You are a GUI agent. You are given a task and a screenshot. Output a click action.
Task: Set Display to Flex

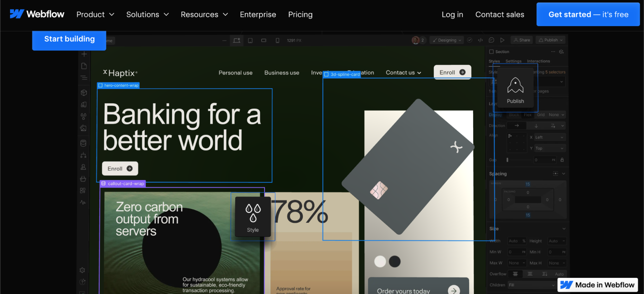pos(528,115)
